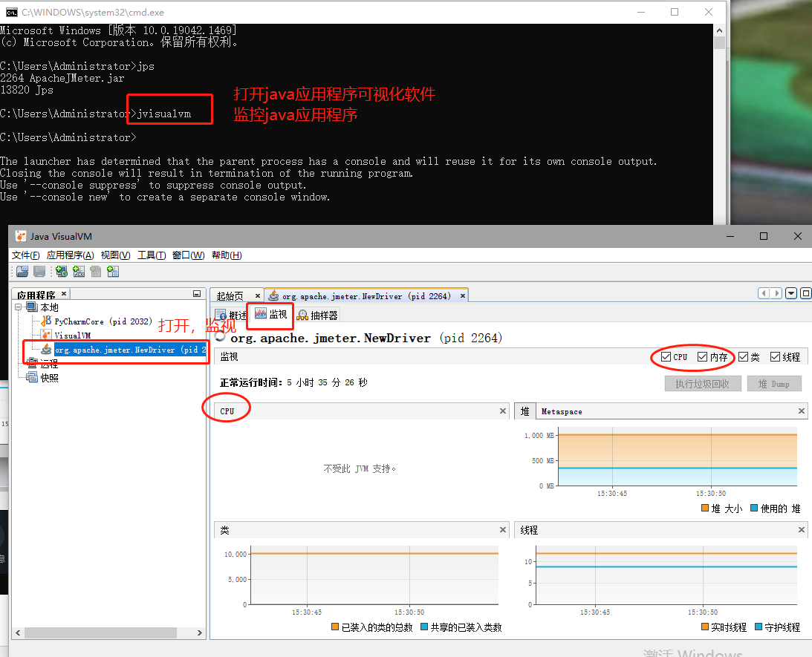Minimize the 应用程序 panel
The image size is (812, 657).
(x=197, y=294)
